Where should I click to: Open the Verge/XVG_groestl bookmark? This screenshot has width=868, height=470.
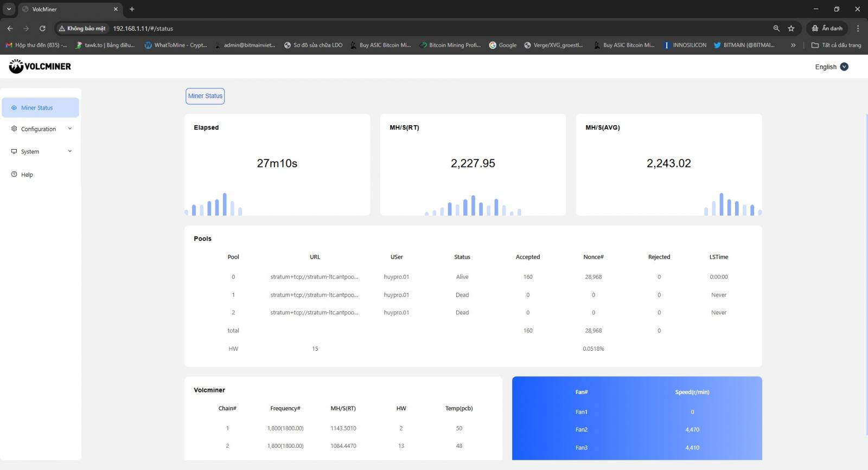[x=553, y=45]
